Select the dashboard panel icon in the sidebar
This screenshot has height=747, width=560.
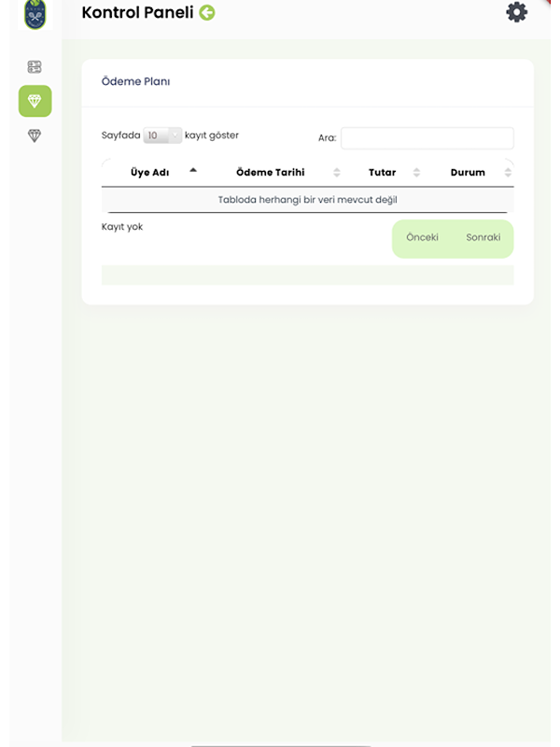point(35,66)
